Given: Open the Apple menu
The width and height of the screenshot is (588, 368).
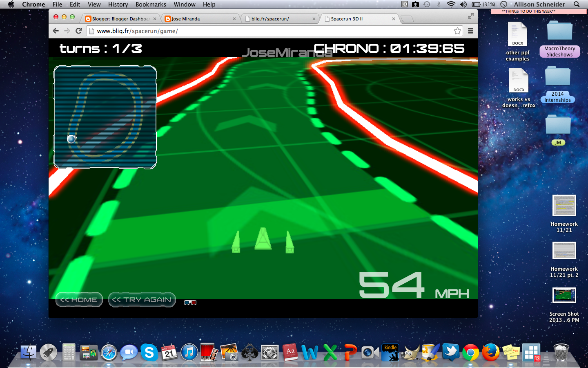Looking at the screenshot, I should point(11,4).
